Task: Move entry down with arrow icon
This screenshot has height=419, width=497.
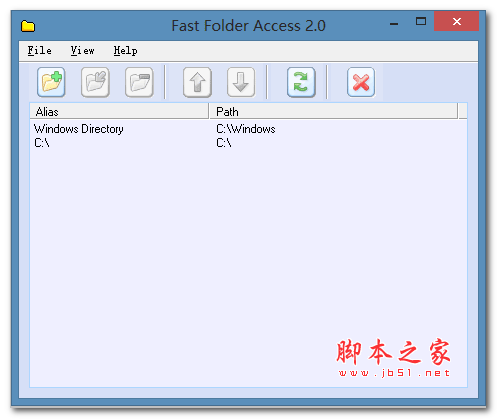Action: click(241, 82)
